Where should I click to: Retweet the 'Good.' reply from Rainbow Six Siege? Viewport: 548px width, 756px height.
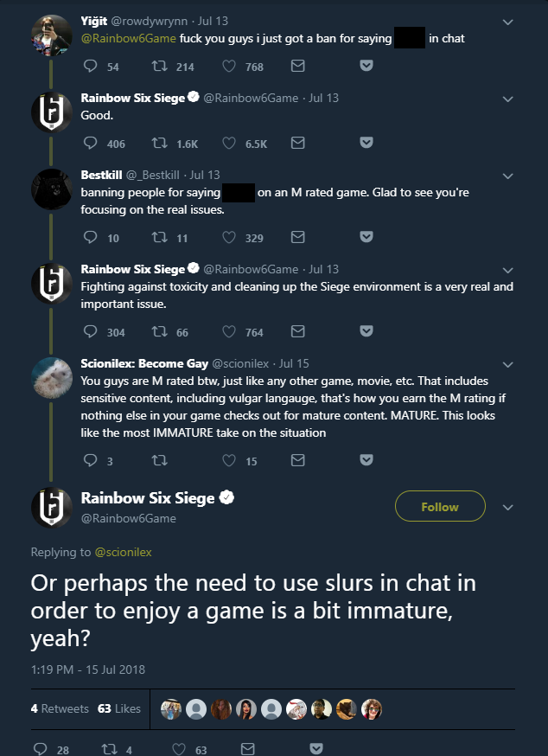point(159,144)
